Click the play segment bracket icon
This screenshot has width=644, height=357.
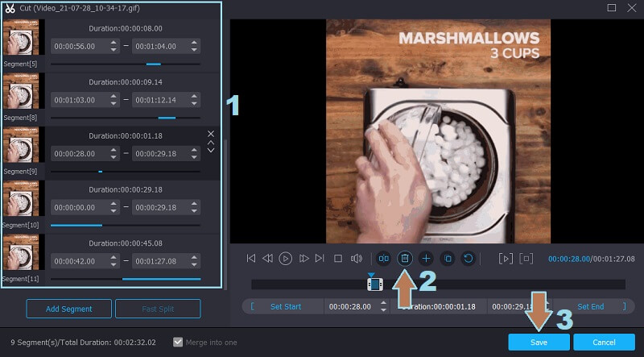point(506,259)
